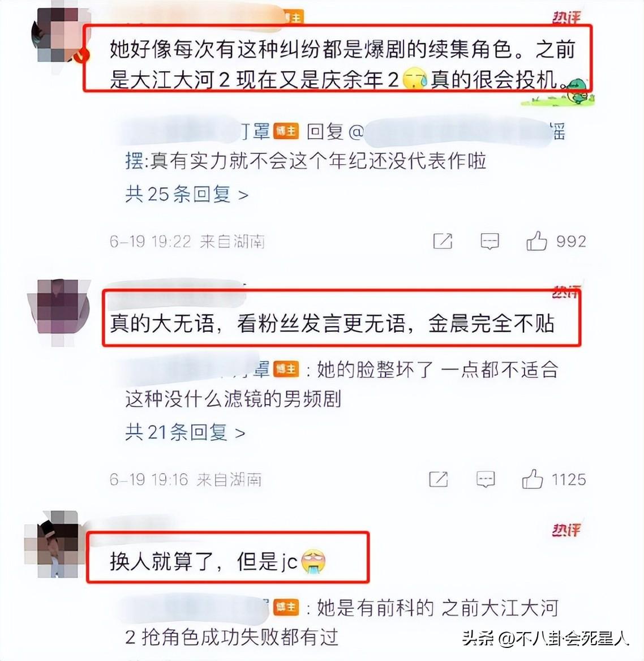Click the 头条 @不八卦会死星人 watermark
This screenshot has height=661, width=644.
546,638
